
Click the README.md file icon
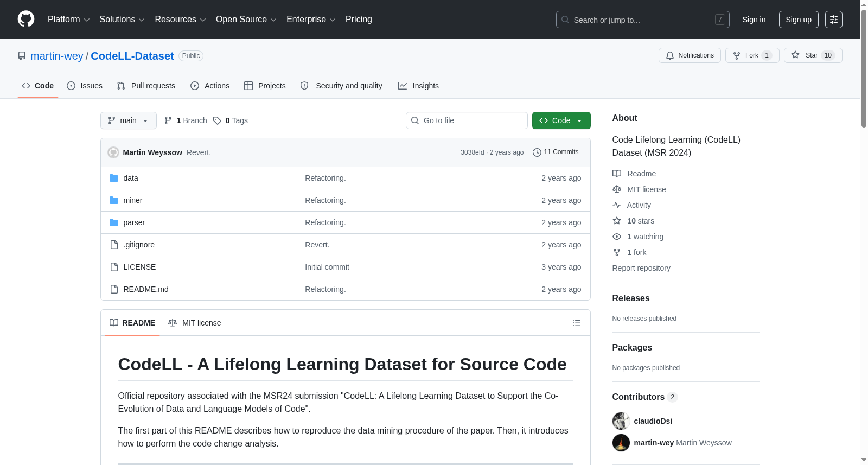tap(114, 289)
